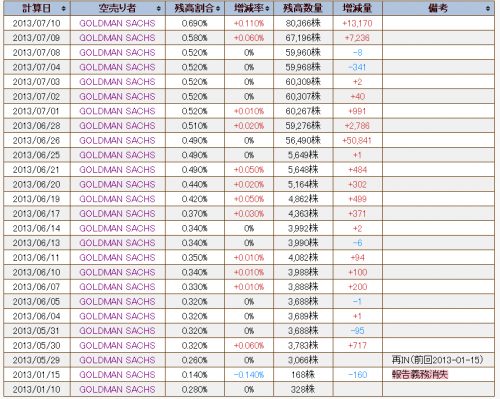Click the 67,196株 balance cell
500x399 pixels.
[x=303, y=38]
